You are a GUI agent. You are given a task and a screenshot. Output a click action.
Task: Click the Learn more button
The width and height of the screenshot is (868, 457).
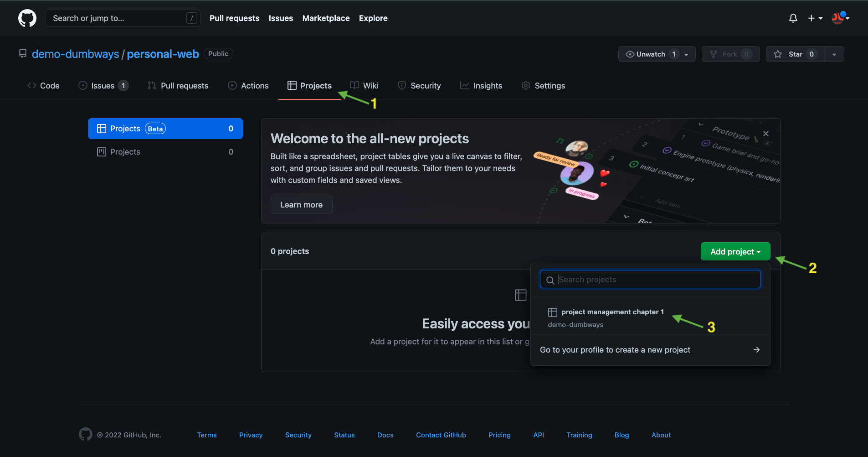[301, 205]
